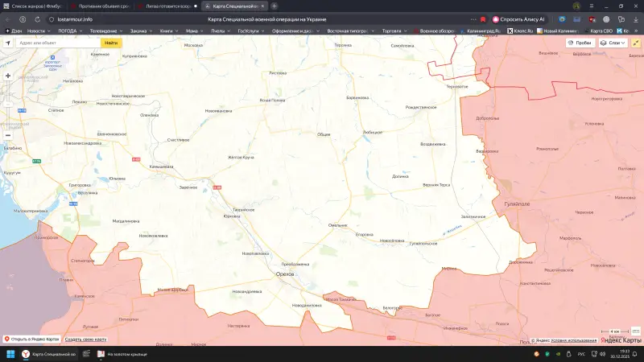
Task: Open the Новости bookmark
Action: tap(36, 31)
